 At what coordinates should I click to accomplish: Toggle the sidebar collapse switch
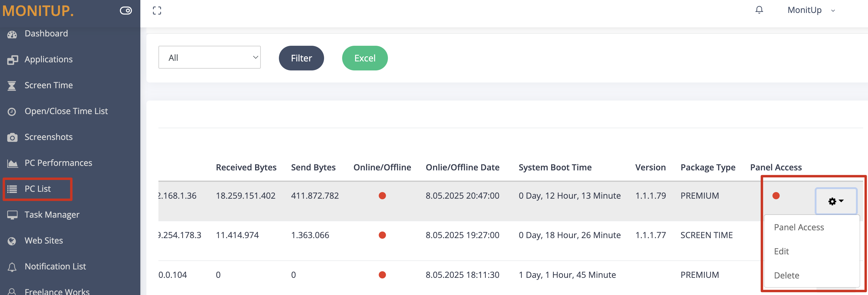click(x=126, y=11)
